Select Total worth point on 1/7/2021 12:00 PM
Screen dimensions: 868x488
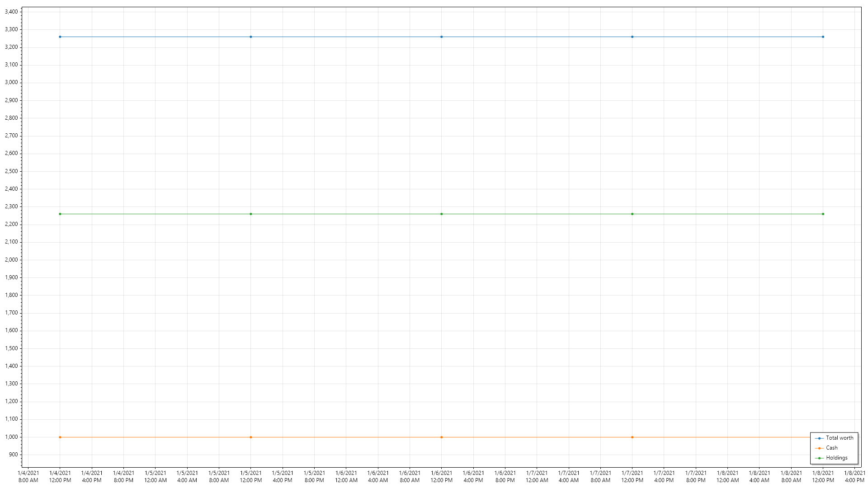tap(632, 37)
